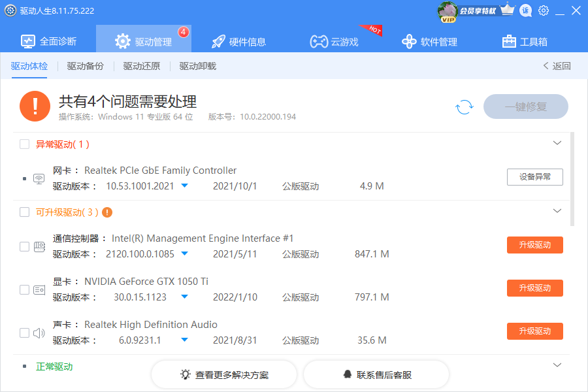Click the 返回 back link

(557, 66)
